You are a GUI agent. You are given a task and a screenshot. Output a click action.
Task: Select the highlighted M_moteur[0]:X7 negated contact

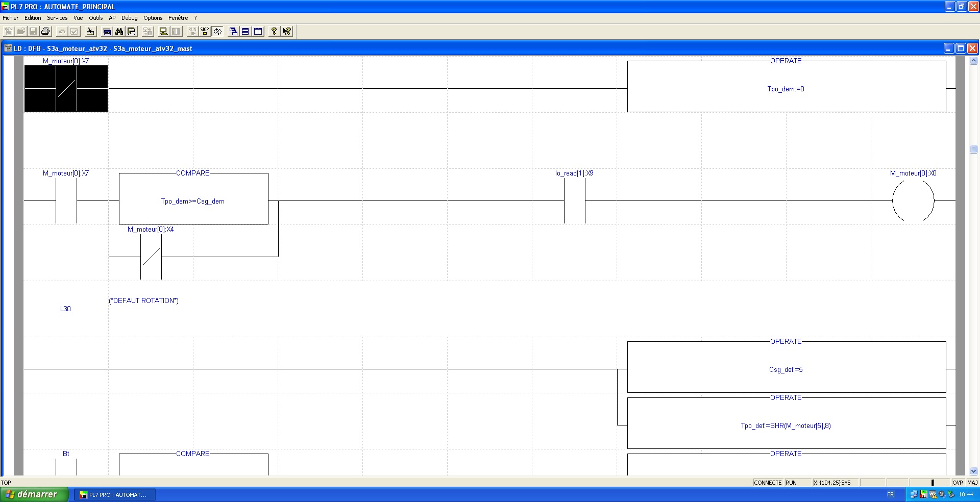coord(66,88)
